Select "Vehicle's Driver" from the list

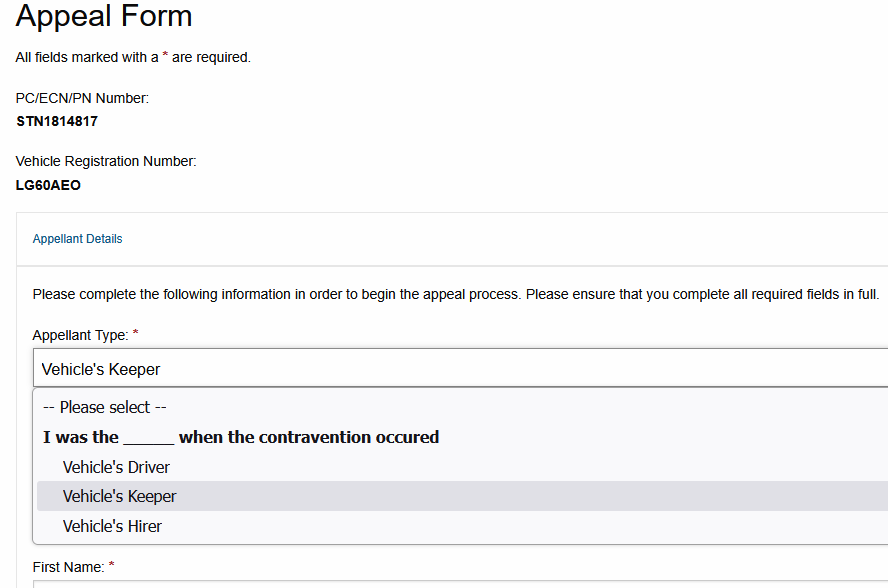116,467
